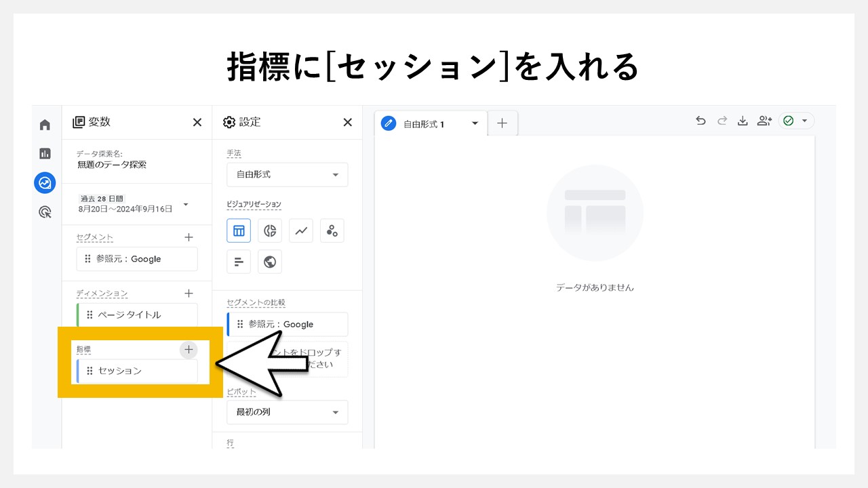868x488 pixels.
Task: Click the redo icon above the canvas
Action: point(722,120)
